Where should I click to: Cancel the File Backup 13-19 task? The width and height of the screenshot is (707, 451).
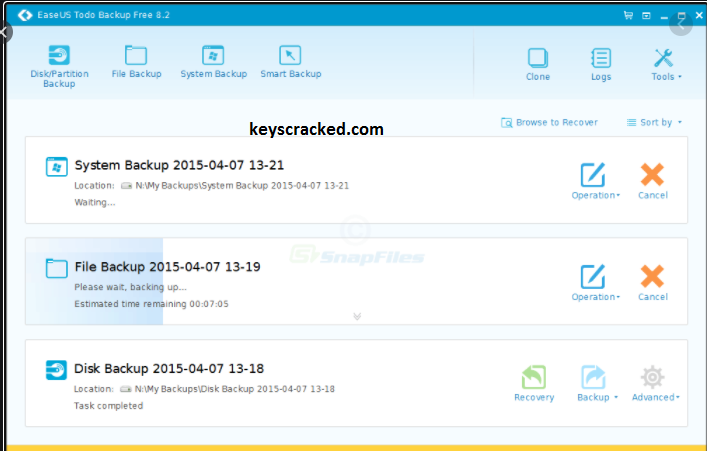[x=652, y=283]
